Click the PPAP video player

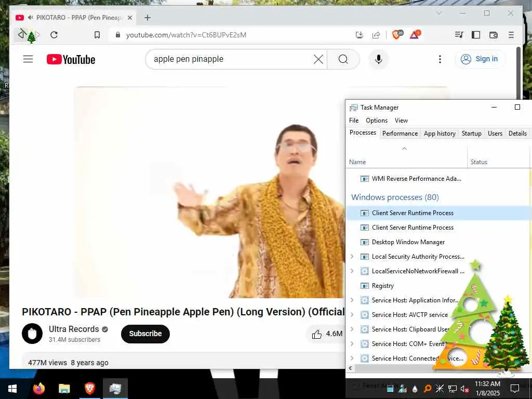coord(209,192)
